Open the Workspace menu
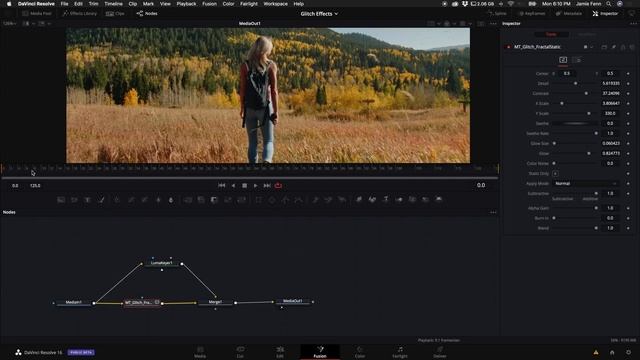640x360 pixels. pyautogui.click(x=276, y=4)
